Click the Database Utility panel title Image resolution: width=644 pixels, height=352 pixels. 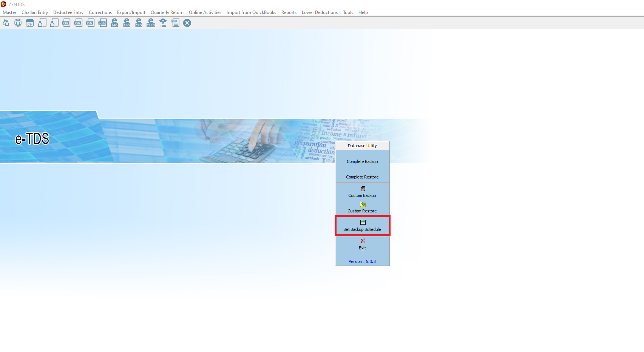(362, 146)
